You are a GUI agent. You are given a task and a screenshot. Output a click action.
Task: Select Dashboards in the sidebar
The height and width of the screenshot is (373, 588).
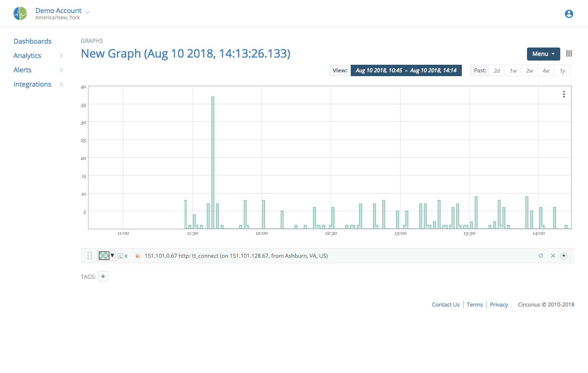coord(32,41)
